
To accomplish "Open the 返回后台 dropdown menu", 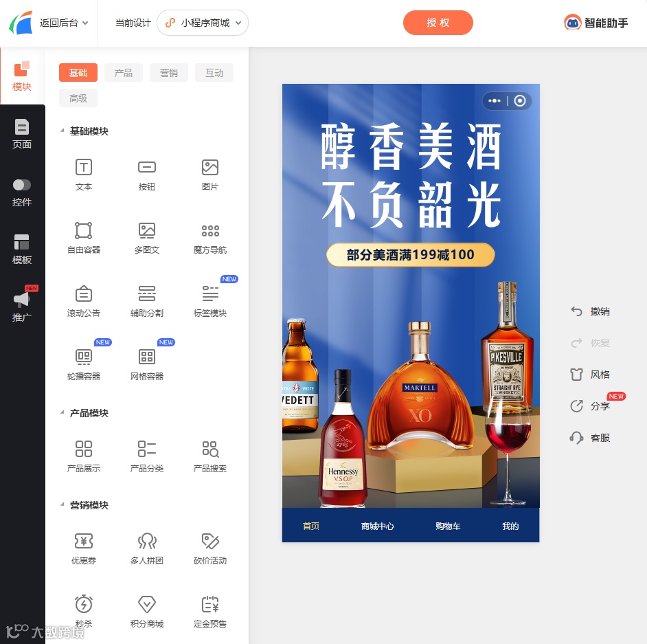I will pos(64,23).
